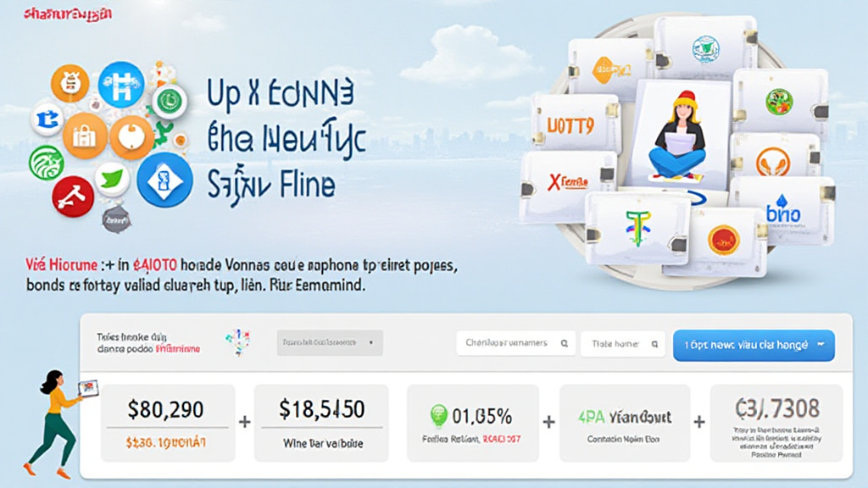This screenshot has height=488, width=868.
Task: Click the blue H circle icon
Action: [121, 85]
